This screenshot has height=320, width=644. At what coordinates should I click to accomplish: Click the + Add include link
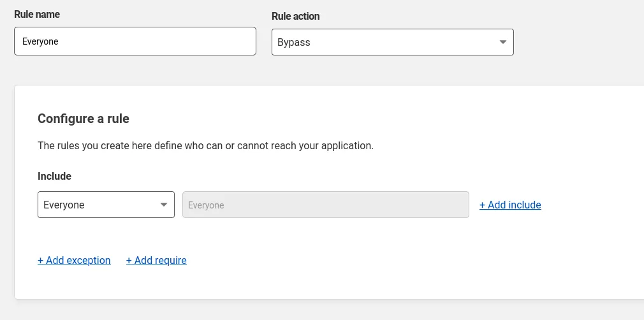click(510, 205)
